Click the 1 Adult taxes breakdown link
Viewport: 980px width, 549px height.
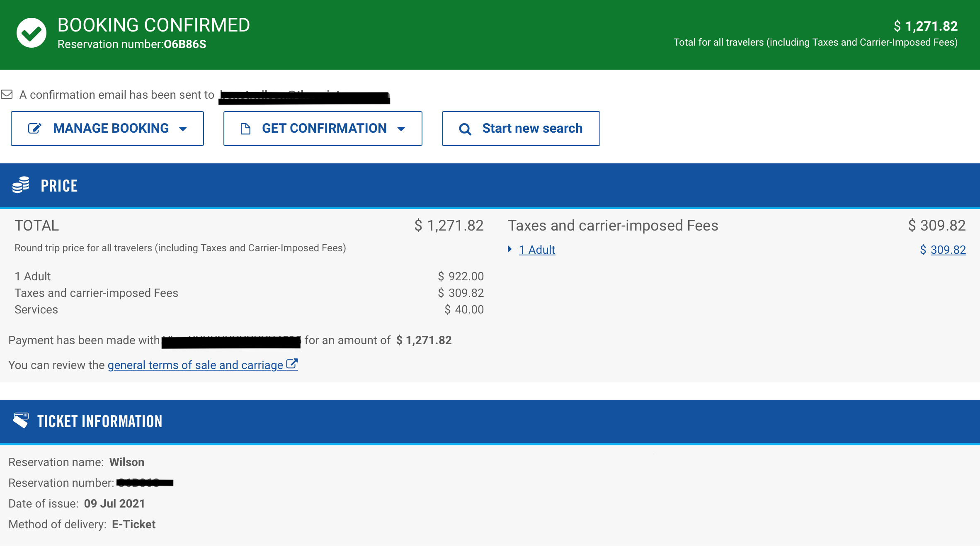tap(537, 250)
